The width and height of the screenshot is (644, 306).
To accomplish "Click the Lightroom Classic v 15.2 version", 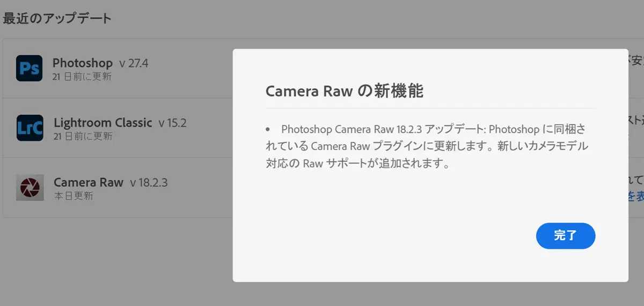I will pyautogui.click(x=172, y=123).
